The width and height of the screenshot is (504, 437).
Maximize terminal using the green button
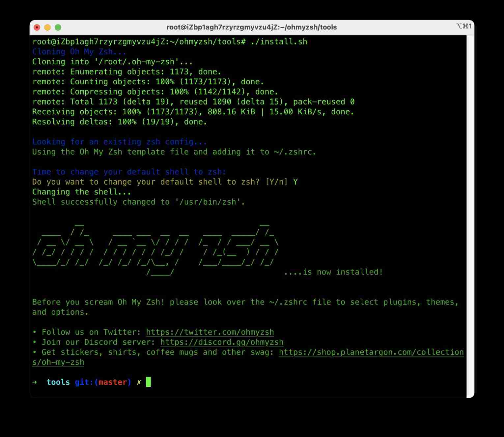[58, 27]
